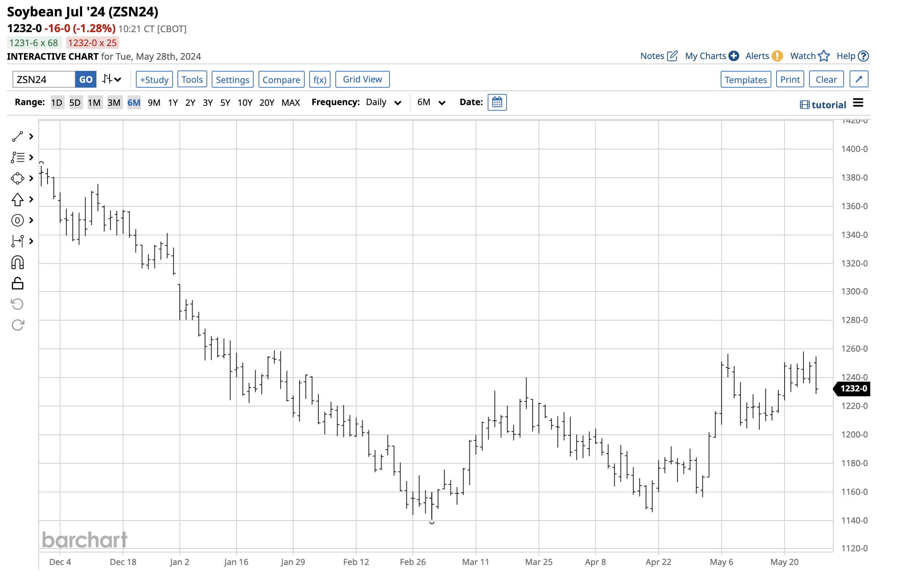Viewport: 902px width, 588px height.
Task: Focus the ZSN24 symbol input field
Action: point(44,80)
